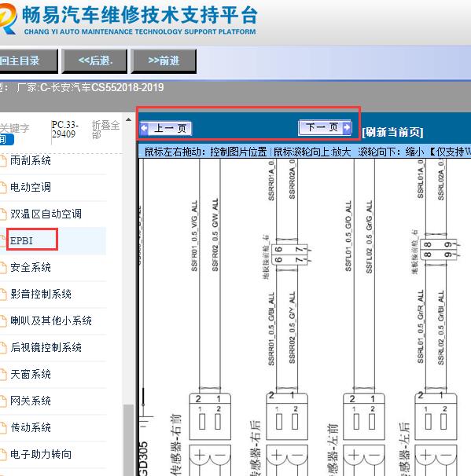This screenshot has height=476, width=471.
Task: Click page icon beside 安全系统
Action: (x=3, y=268)
